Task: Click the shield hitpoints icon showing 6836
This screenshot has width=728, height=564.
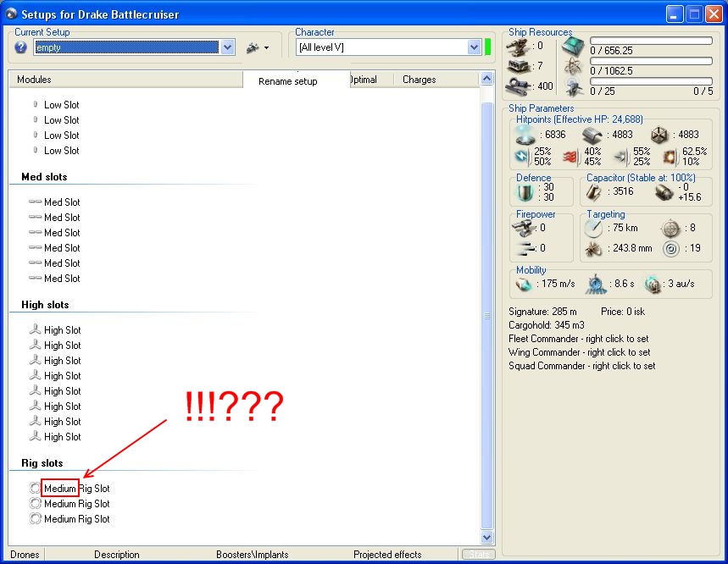Action: (x=525, y=135)
